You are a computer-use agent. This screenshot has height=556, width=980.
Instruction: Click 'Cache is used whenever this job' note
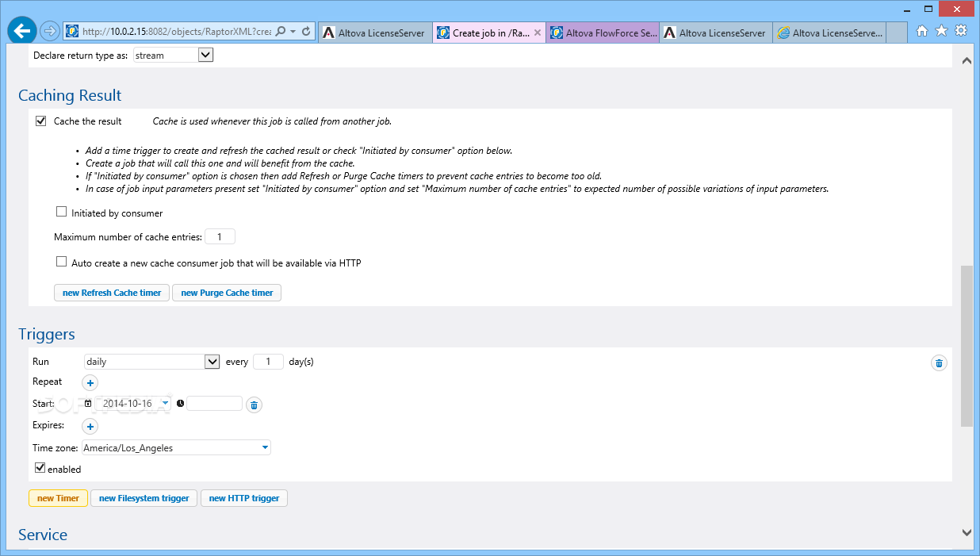click(x=272, y=121)
